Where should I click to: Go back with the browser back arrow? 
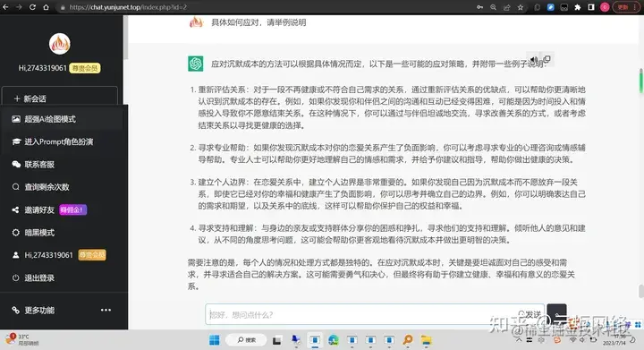click(x=5, y=7)
